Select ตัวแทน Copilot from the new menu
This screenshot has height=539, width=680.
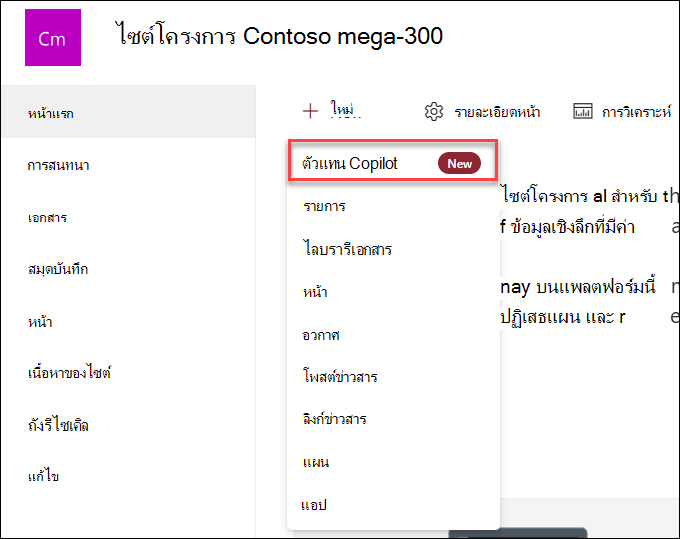392,160
